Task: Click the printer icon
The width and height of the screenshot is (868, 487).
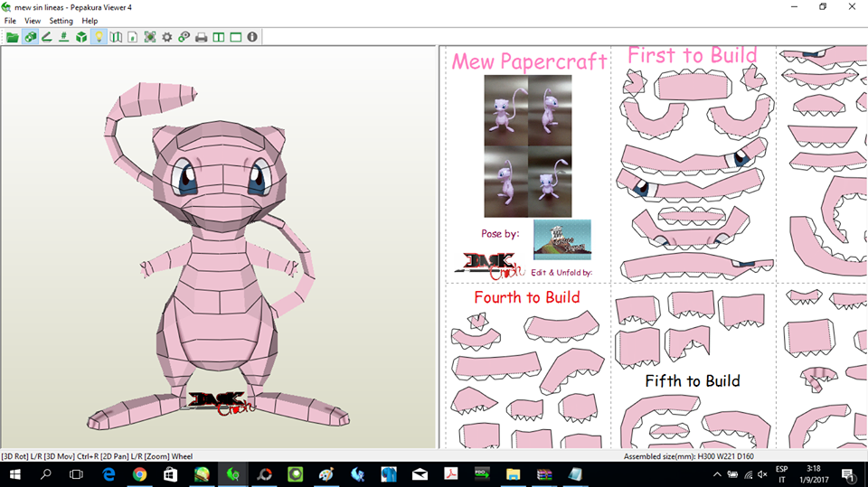Action: pos(202,37)
